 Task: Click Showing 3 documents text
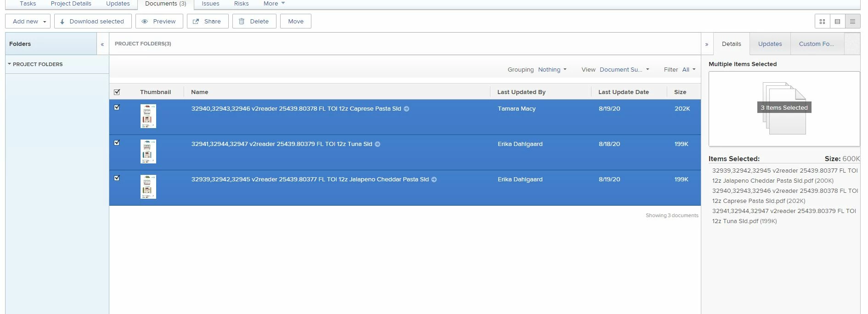pyautogui.click(x=672, y=215)
